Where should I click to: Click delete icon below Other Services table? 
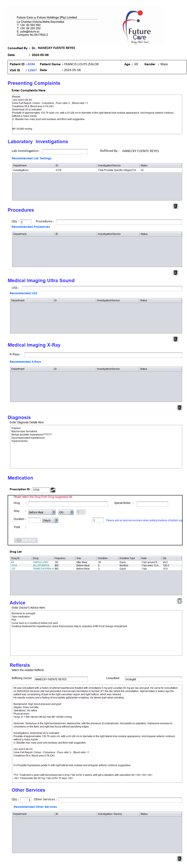tap(179, 859)
